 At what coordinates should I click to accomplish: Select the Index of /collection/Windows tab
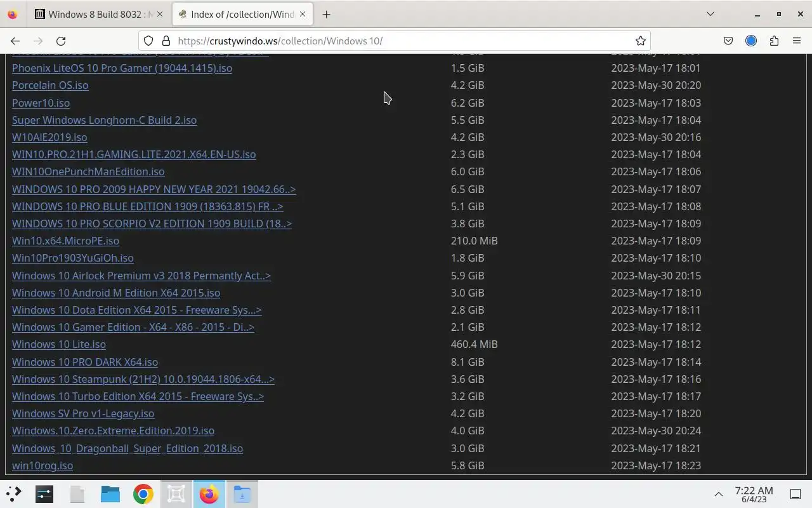[x=243, y=14]
